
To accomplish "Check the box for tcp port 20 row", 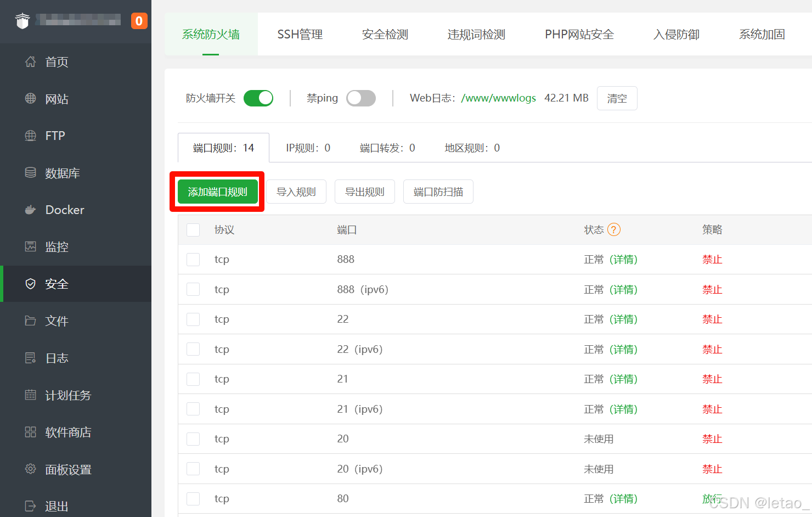I will (x=193, y=439).
